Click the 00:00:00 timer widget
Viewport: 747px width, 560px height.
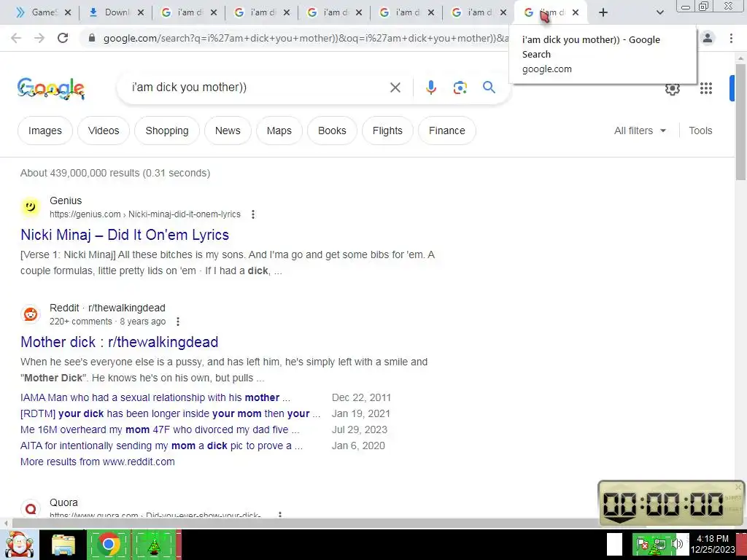click(x=671, y=503)
